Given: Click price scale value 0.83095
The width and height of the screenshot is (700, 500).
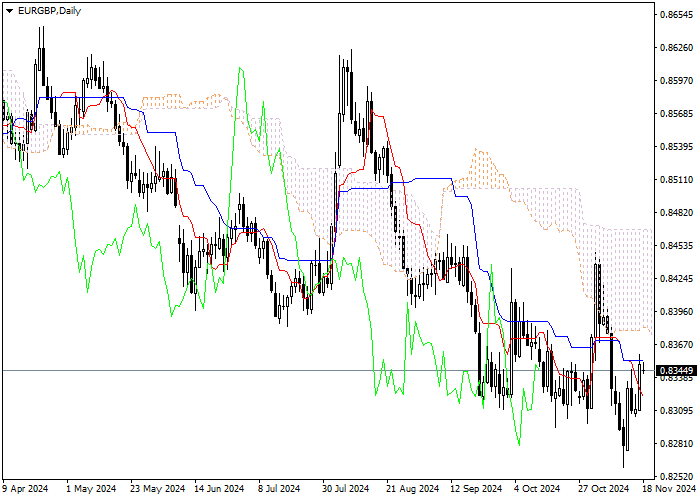Looking at the screenshot, I should pyautogui.click(x=677, y=410).
